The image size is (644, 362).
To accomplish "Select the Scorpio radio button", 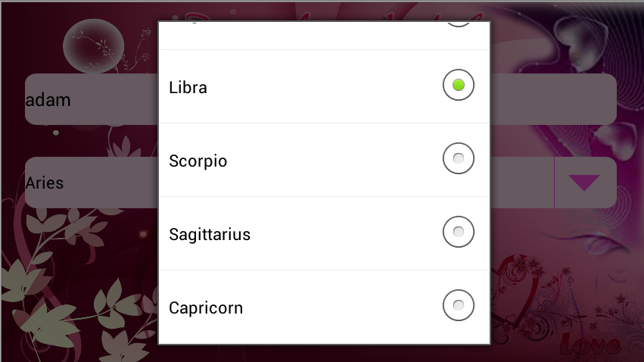I will tap(459, 158).
